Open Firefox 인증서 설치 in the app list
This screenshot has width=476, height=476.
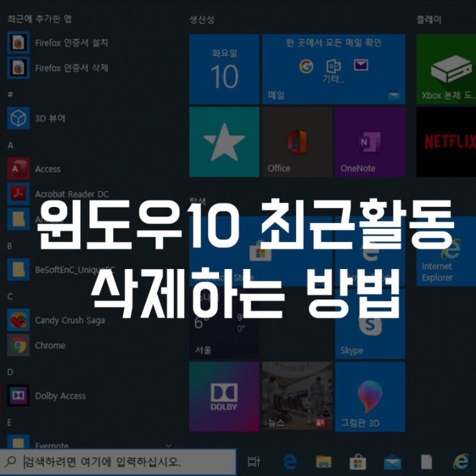[x=58, y=43]
